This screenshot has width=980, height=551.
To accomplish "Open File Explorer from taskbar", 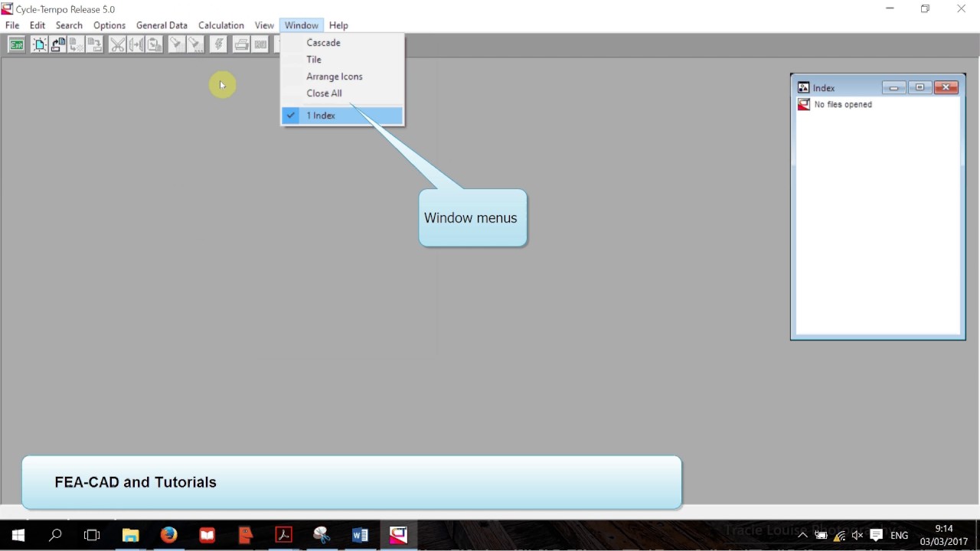I will point(130,535).
